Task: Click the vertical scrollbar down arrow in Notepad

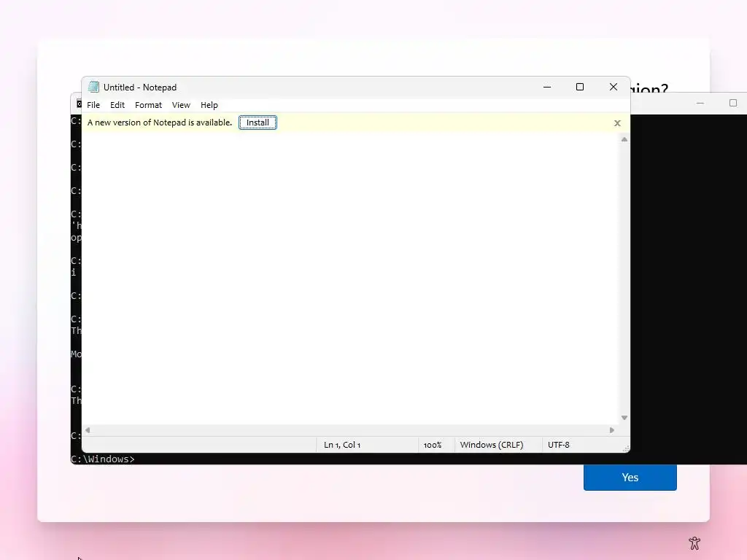Action: click(624, 418)
